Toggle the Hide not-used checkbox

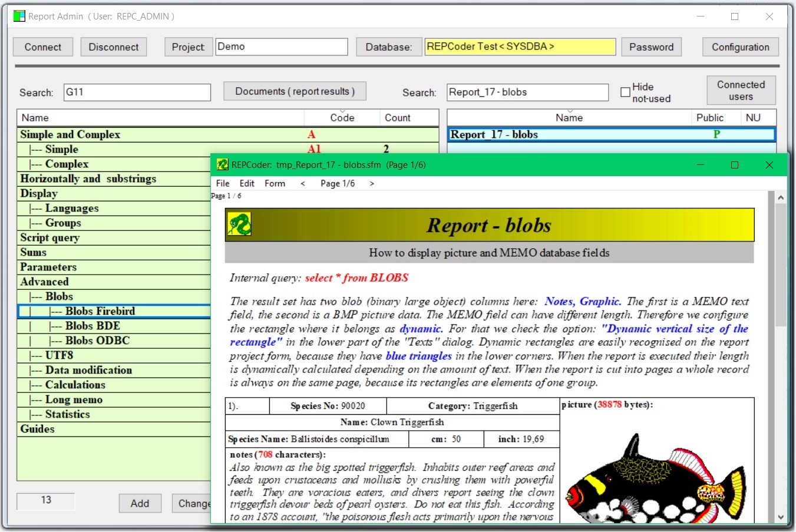[x=625, y=92]
